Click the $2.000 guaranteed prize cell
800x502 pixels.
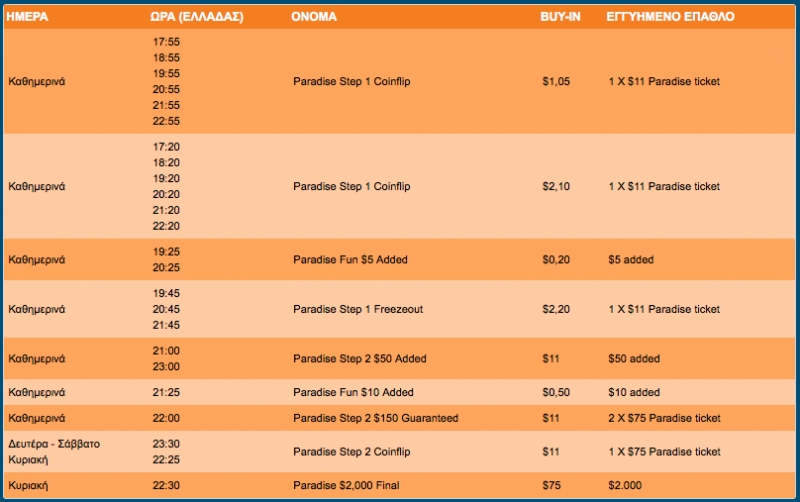(x=626, y=486)
